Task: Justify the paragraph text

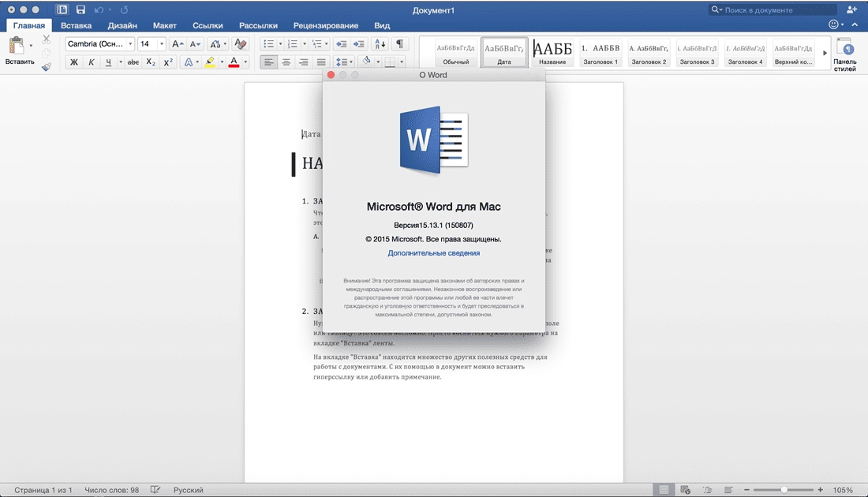Action: pos(321,62)
